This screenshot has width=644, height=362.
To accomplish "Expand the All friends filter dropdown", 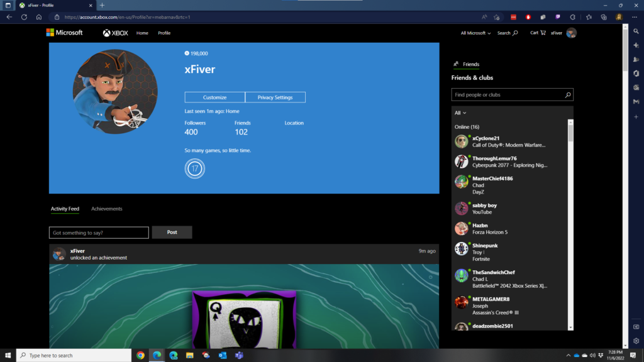I will [x=460, y=113].
